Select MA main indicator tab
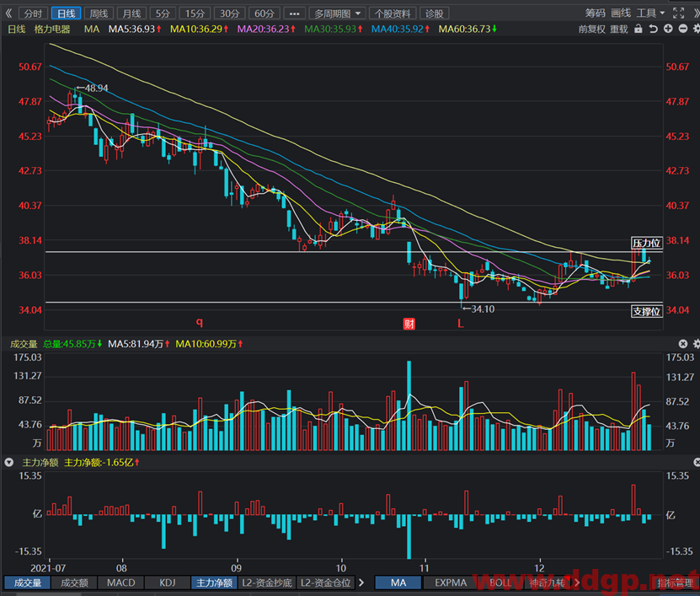The height and width of the screenshot is (596, 700). point(398,583)
